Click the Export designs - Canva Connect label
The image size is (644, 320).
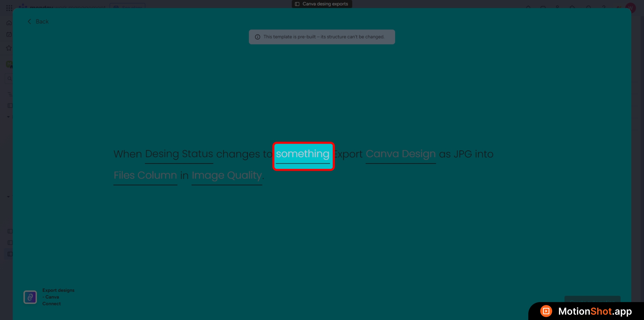click(58, 297)
